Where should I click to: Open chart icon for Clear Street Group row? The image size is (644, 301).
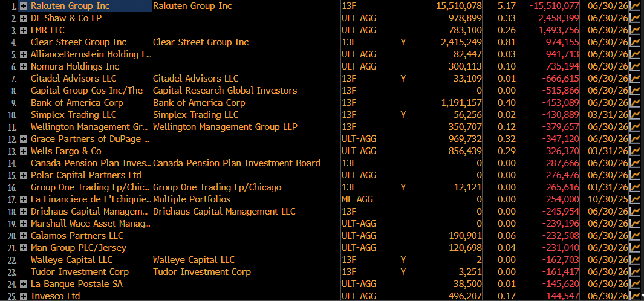tap(635, 42)
